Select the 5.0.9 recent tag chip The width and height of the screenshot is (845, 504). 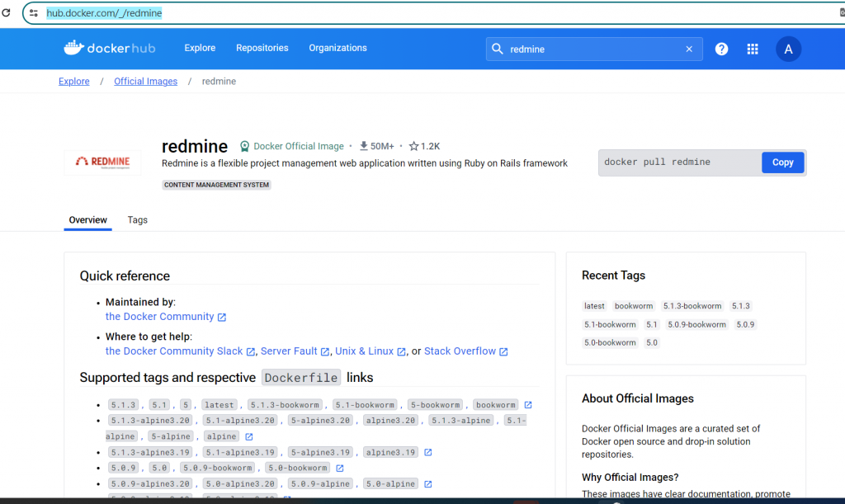(x=745, y=325)
